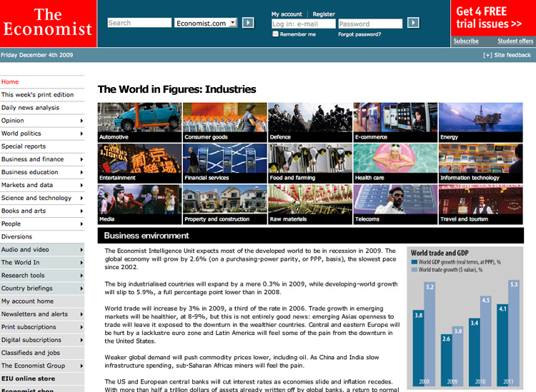Click the Subscribe link
The image size is (536, 392).
click(466, 41)
